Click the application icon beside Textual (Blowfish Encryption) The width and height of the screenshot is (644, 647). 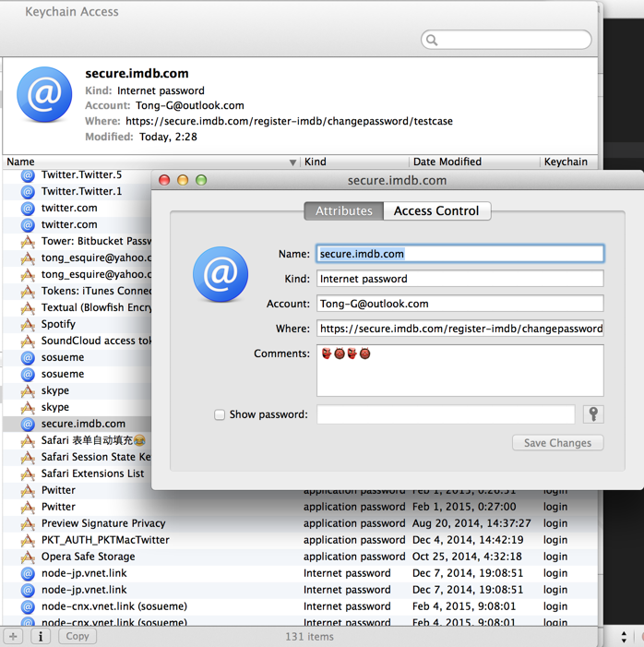(x=28, y=308)
